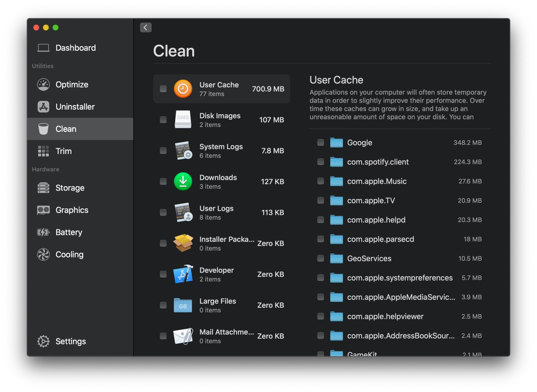Open the System Logs category row
The height and width of the screenshot is (392, 537).
221,151
